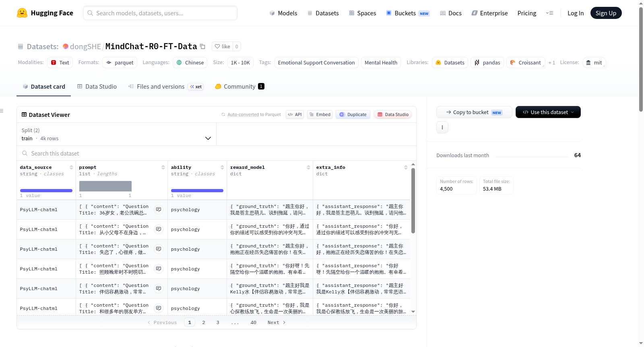Open Models in top navigation
This screenshot has height=347, width=644.
[283, 13]
